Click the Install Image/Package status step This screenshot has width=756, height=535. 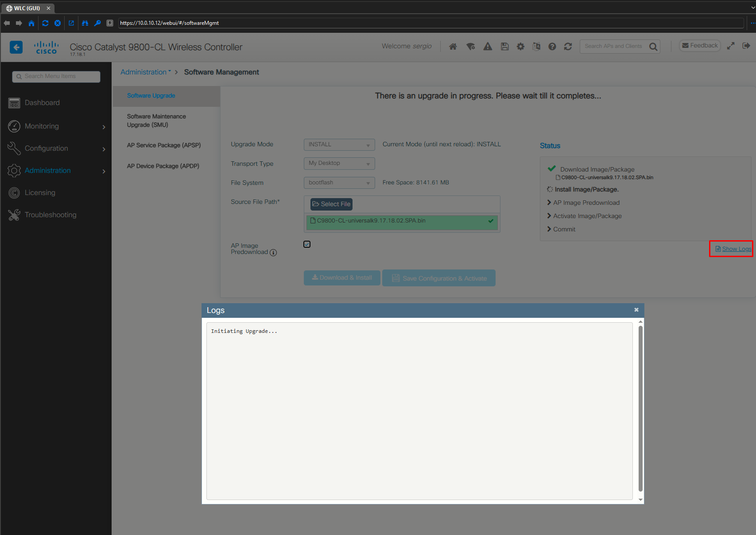point(582,189)
